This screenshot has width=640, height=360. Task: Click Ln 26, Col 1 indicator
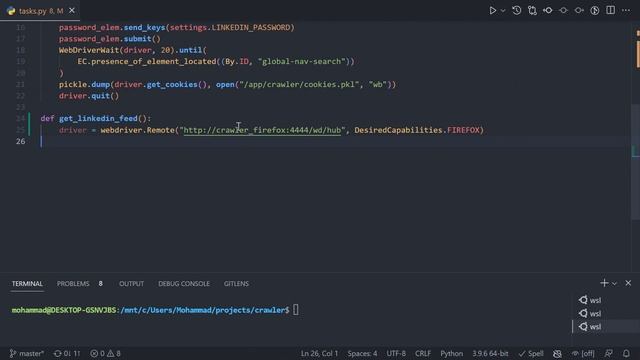coord(319,353)
